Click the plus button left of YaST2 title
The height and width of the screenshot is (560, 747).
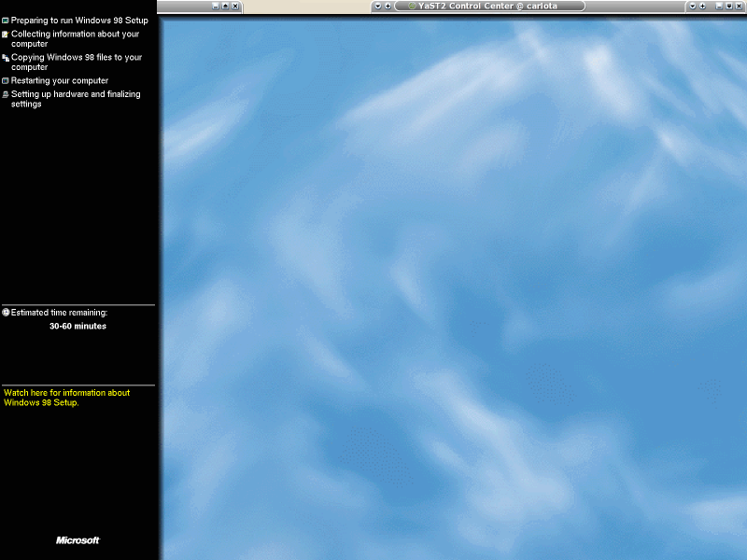coord(388,6)
